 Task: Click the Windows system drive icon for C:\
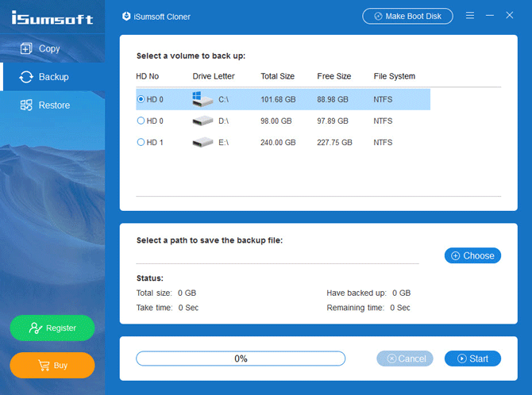tap(202, 99)
